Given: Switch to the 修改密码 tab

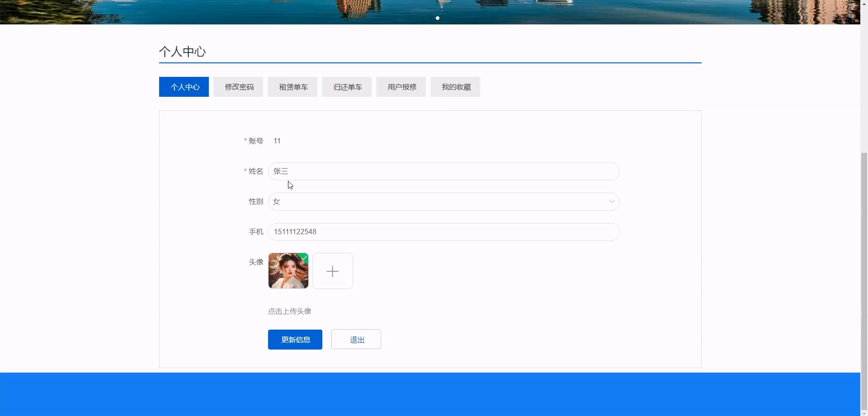Looking at the screenshot, I should (x=238, y=87).
